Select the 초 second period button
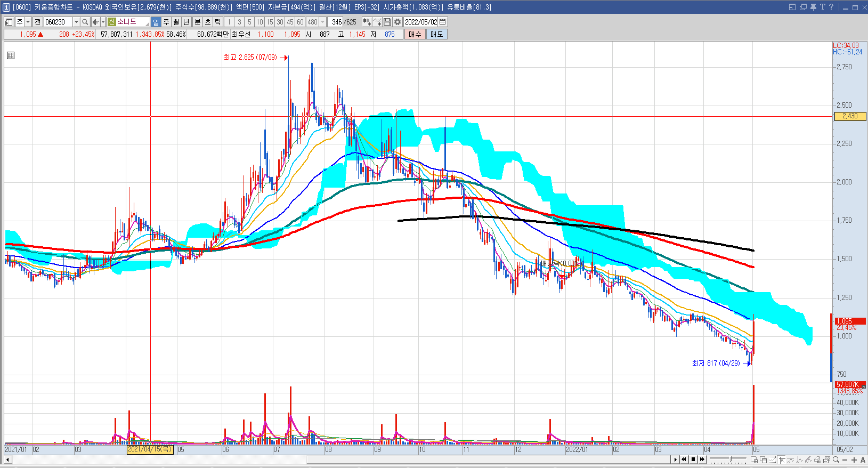This screenshot has width=868, height=468. click(207, 22)
